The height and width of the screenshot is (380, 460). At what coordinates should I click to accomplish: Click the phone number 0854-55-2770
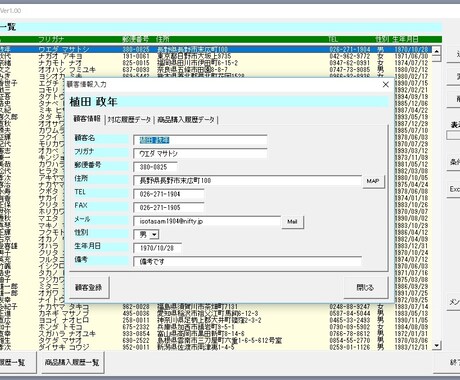(x=350, y=340)
